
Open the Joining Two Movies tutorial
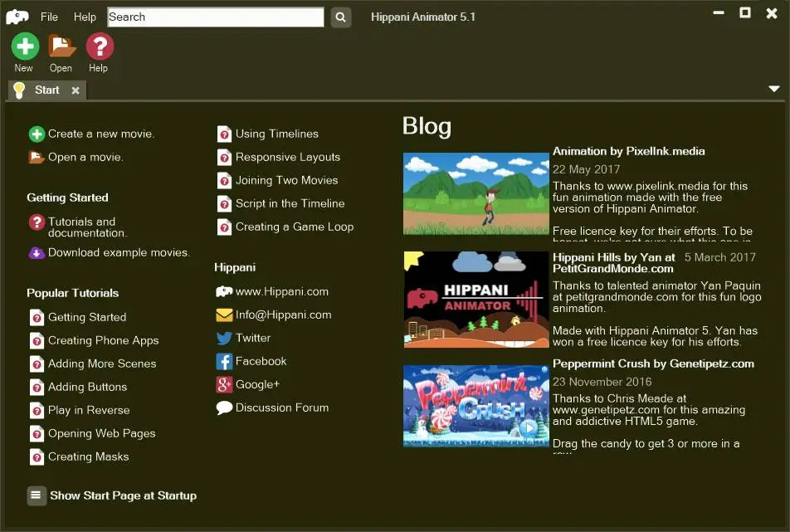pos(286,180)
